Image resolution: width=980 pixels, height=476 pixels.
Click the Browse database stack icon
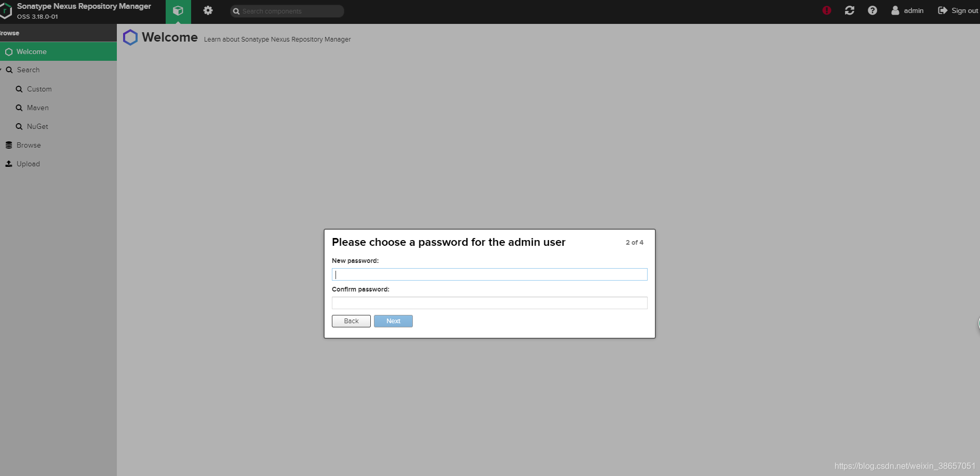(x=9, y=145)
